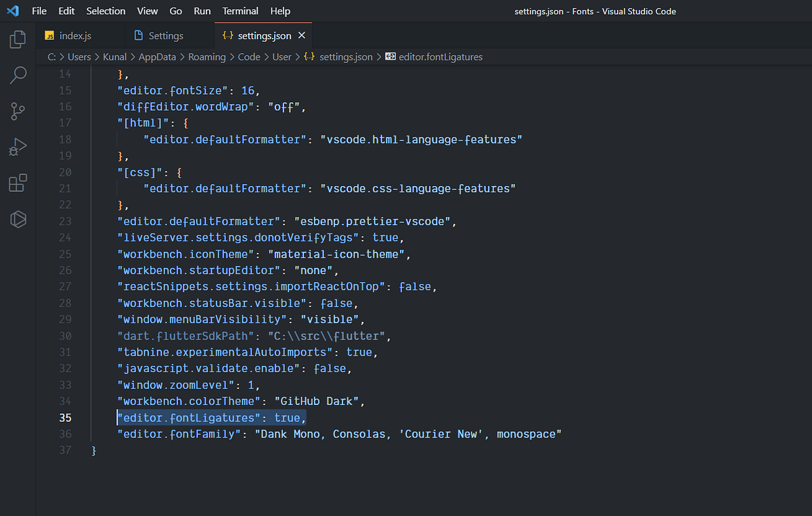This screenshot has height=516, width=812.
Task: Open the Source Control view
Action: coord(17,111)
